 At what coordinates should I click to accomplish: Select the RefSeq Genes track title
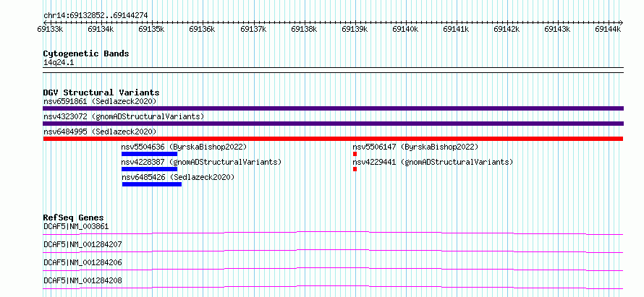click(x=74, y=218)
